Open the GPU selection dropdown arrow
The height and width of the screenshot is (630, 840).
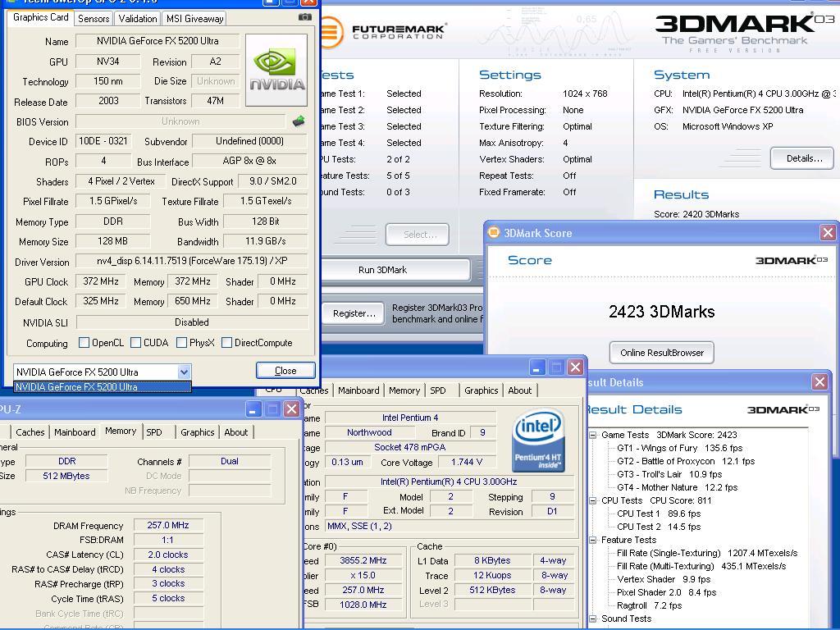pos(184,372)
